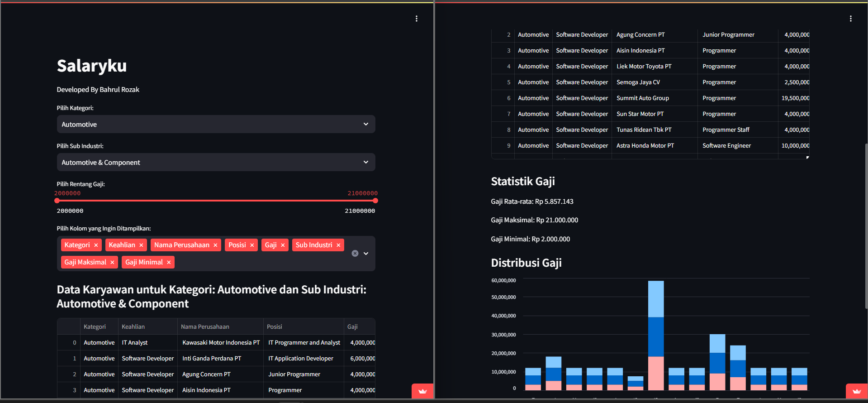Open the left window's three-dot menu
Image resolution: width=868 pixels, height=403 pixels.
tap(417, 19)
